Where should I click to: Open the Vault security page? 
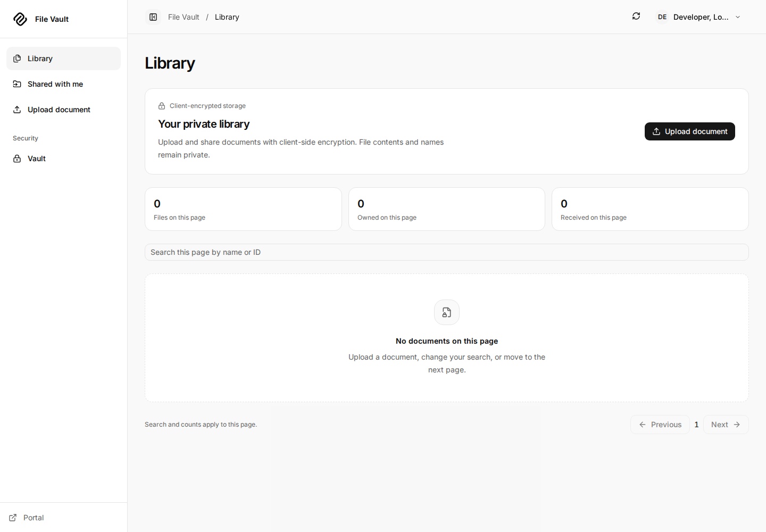click(64, 159)
